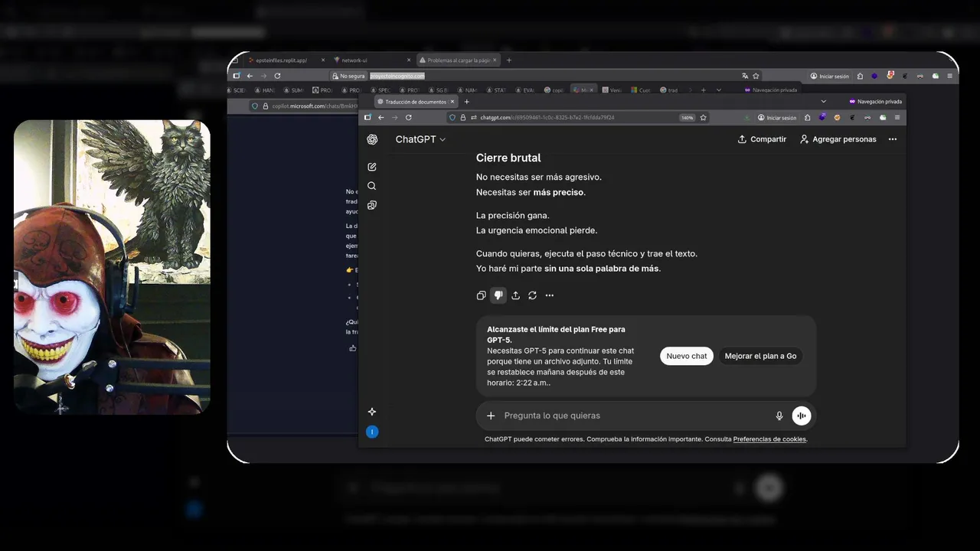
Task: Open the blue user profile avatar
Action: click(372, 432)
